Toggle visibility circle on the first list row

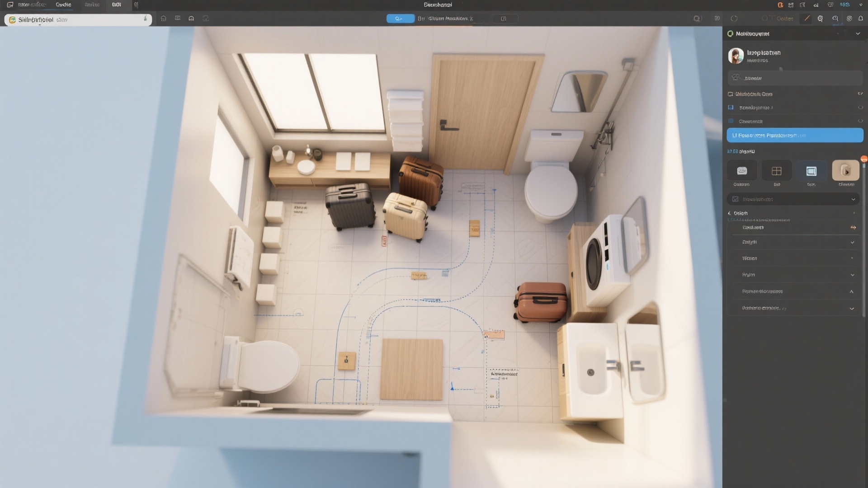[x=860, y=108]
